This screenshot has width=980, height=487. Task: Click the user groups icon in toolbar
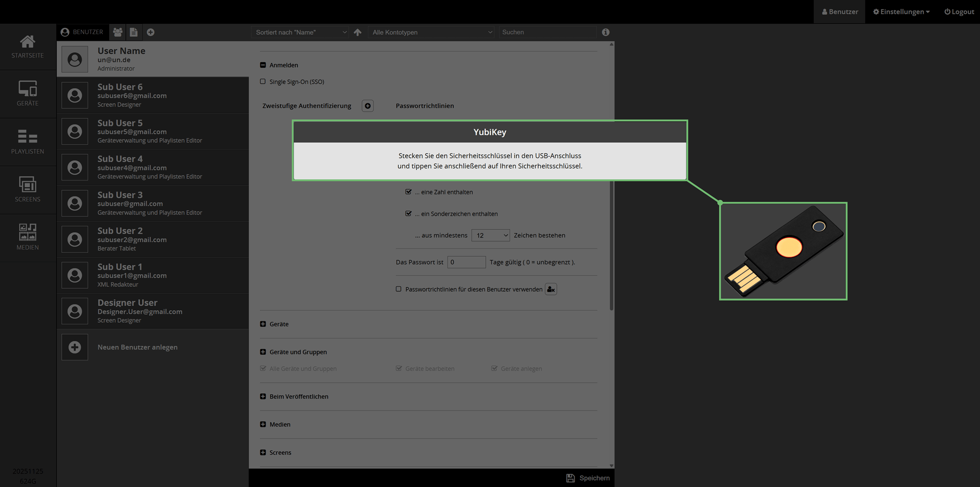click(118, 32)
